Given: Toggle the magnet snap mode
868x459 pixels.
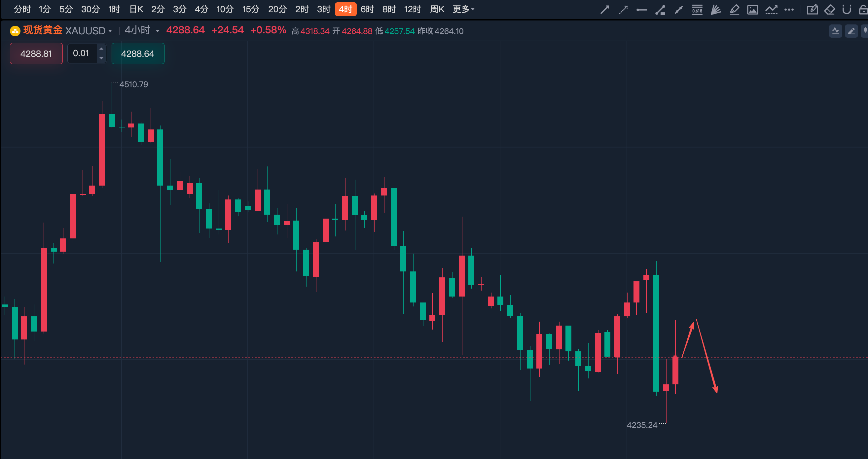Looking at the screenshot, I should [847, 10].
